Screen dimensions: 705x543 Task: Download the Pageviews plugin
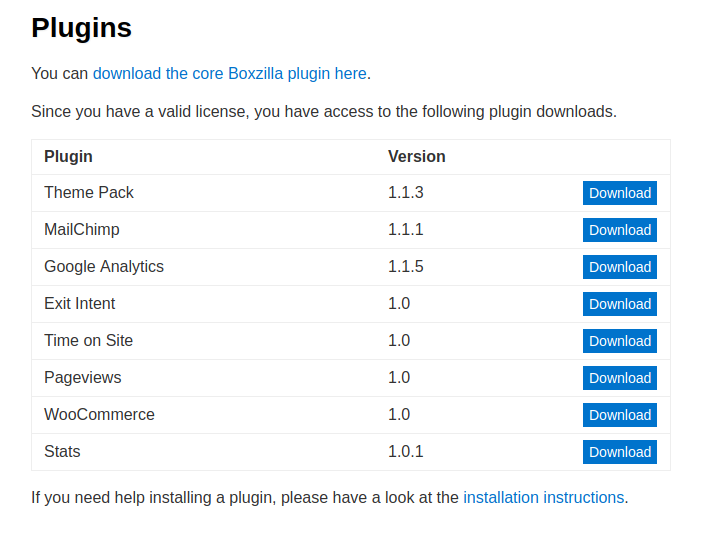coord(620,378)
